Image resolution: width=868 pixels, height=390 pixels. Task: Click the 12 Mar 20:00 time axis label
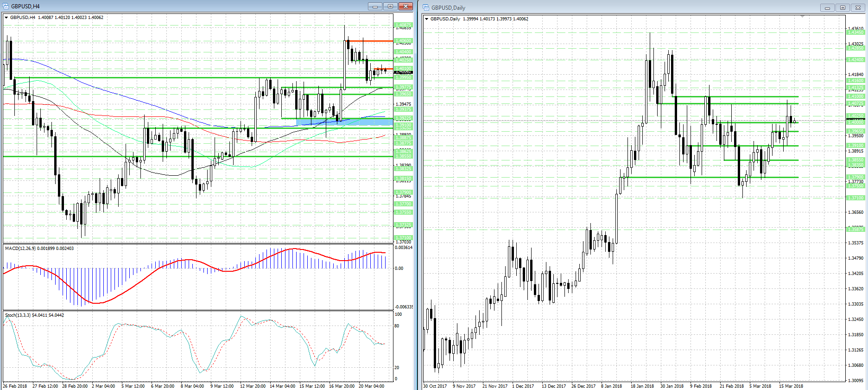point(253,386)
